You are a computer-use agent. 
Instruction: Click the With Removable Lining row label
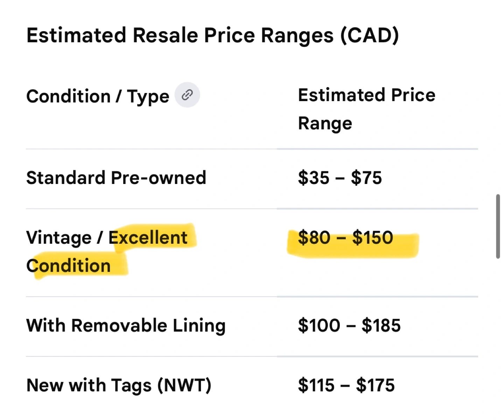tap(126, 326)
